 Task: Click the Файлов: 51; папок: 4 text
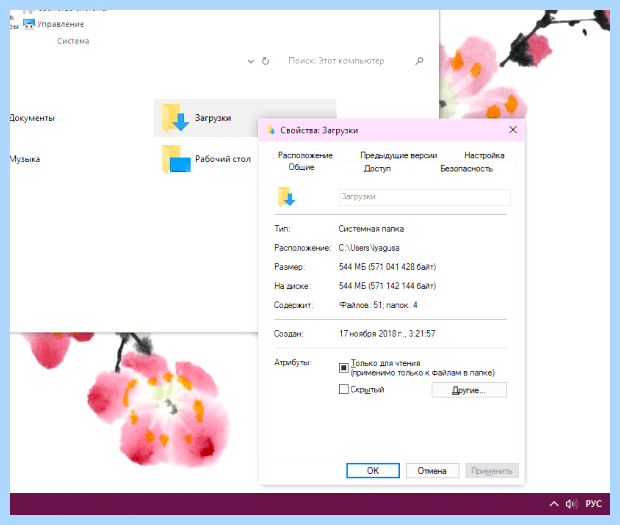[x=378, y=305]
